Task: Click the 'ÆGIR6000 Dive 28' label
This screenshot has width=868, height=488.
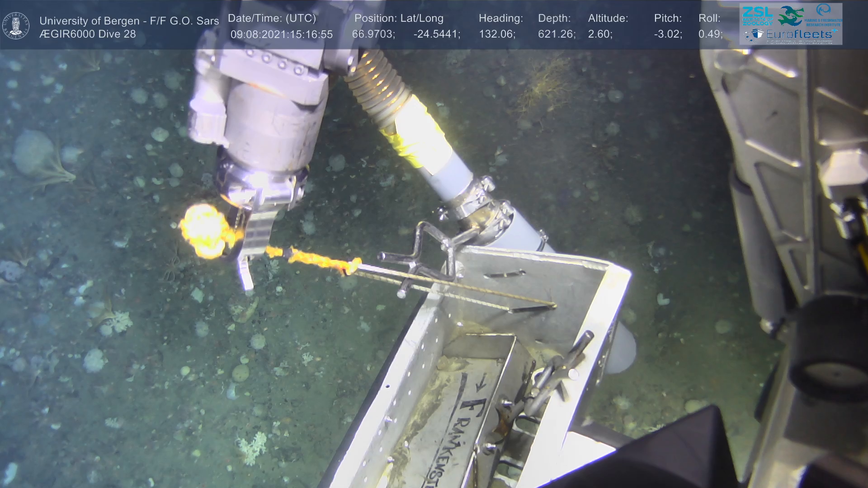Action: click(87, 34)
